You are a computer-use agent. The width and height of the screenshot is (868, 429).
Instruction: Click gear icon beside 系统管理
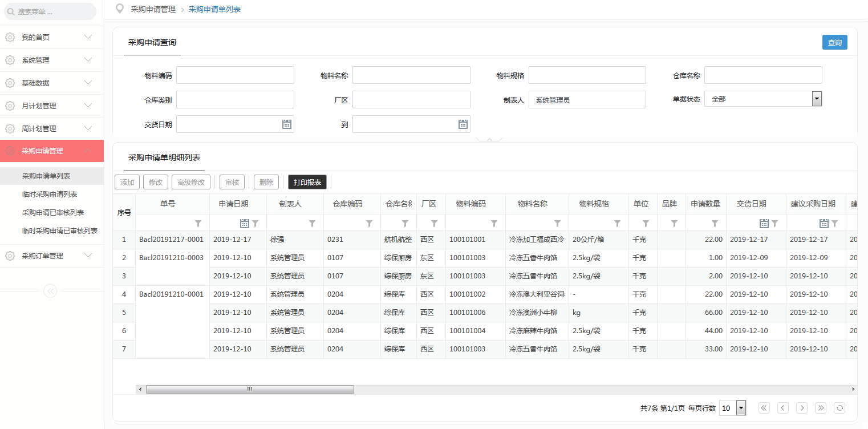pos(10,60)
